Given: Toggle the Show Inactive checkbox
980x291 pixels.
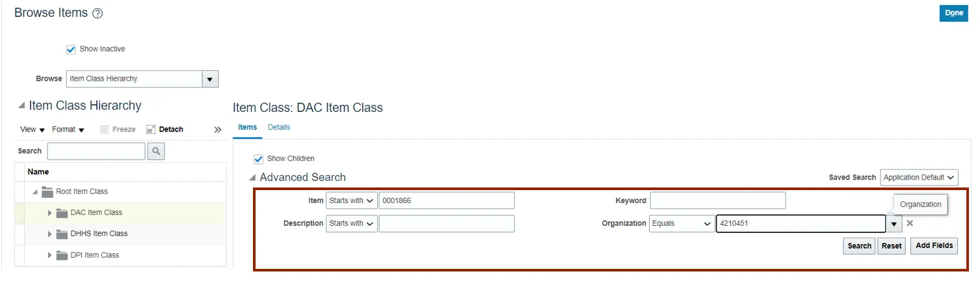Looking at the screenshot, I should [x=72, y=49].
